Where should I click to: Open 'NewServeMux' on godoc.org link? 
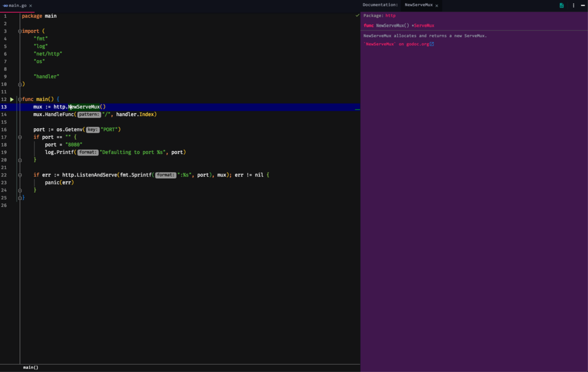(x=396, y=44)
